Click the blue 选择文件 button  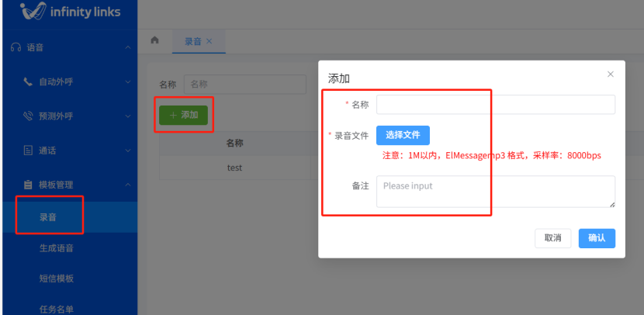(x=403, y=135)
